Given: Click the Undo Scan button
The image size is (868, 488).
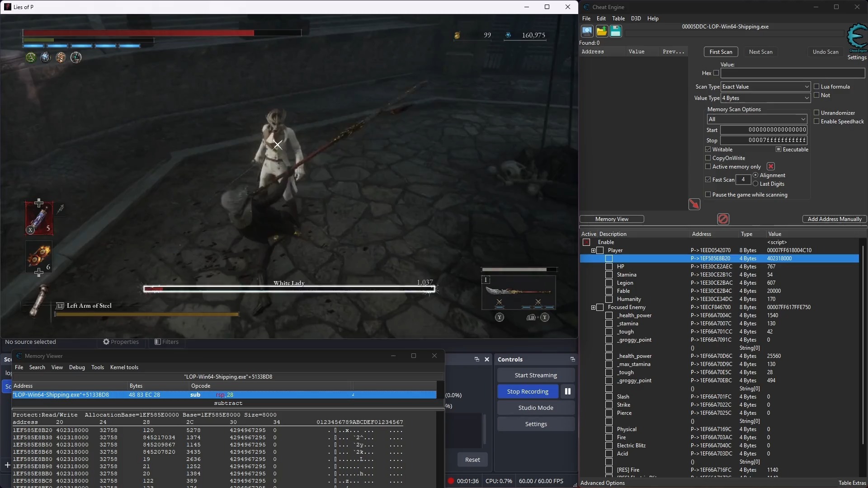Looking at the screenshot, I should tap(826, 52).
